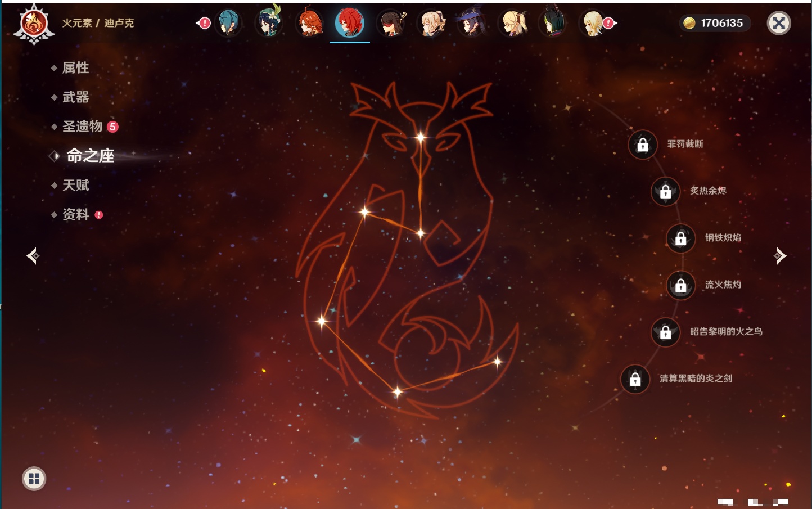Viewport: 812px width, 509px height.
Task: Open the 圣遗物 artifacts tab
Action: [82, 127]
